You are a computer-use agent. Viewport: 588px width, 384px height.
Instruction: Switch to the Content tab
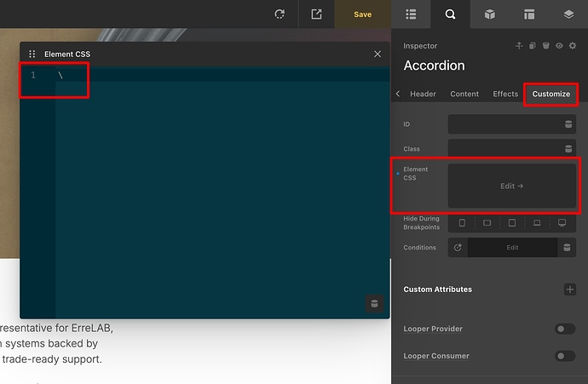[464, 94]
